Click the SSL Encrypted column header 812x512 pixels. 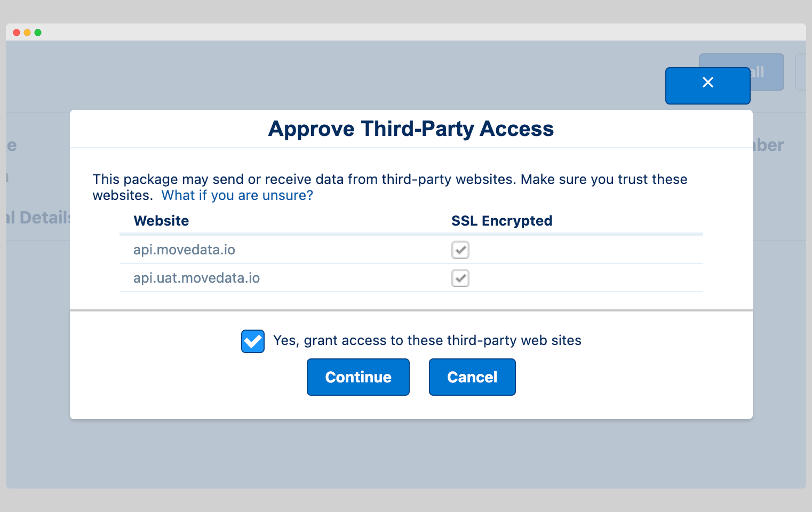(x=501, y=221)
